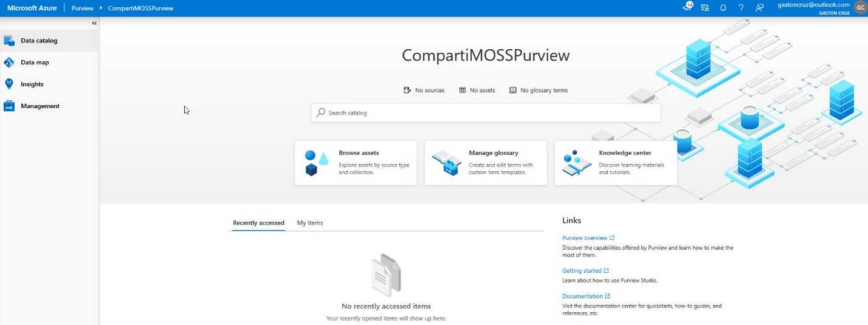This screenshot has width=868, height=325.
Task: Open the release notes icon with badge 14
Action: (x=687, y=8)
